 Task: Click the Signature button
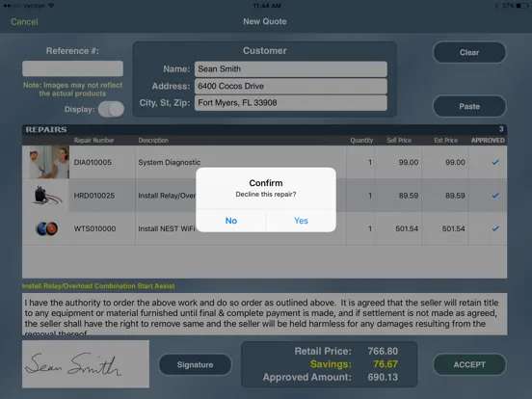tap(195, 364)
